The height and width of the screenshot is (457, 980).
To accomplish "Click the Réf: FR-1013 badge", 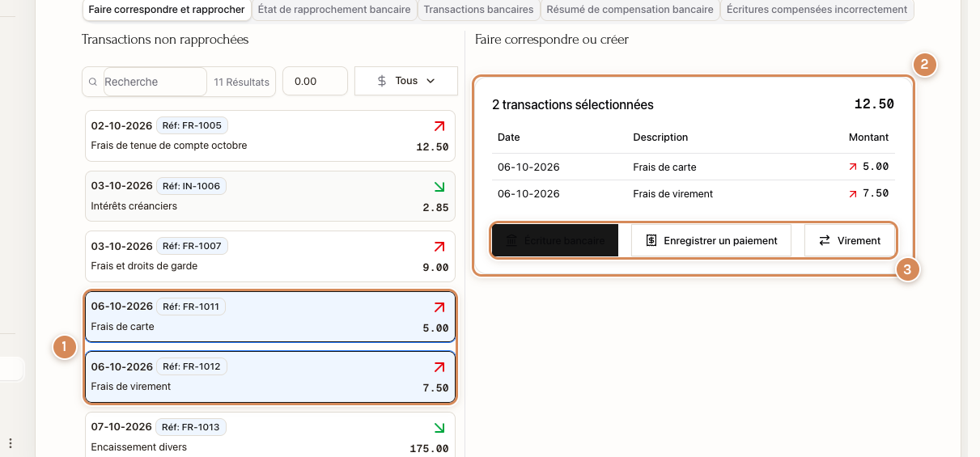I will click(x=192, y=427).
